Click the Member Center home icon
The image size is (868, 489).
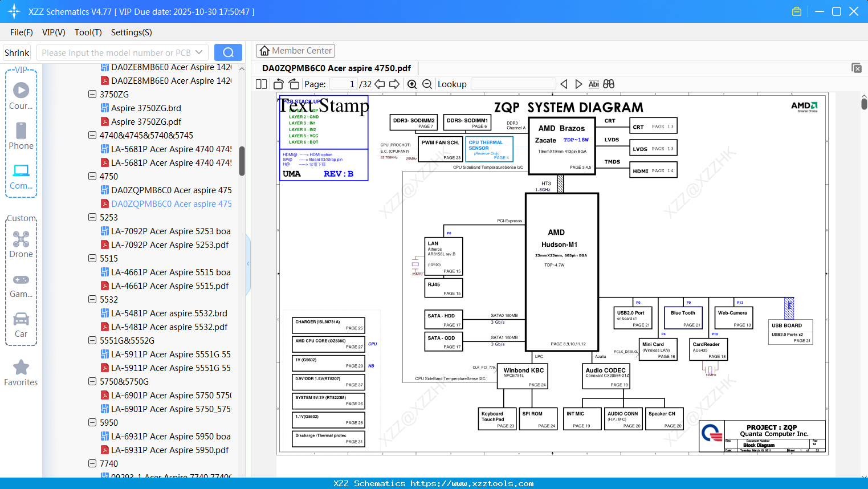[x=264, y=51]
